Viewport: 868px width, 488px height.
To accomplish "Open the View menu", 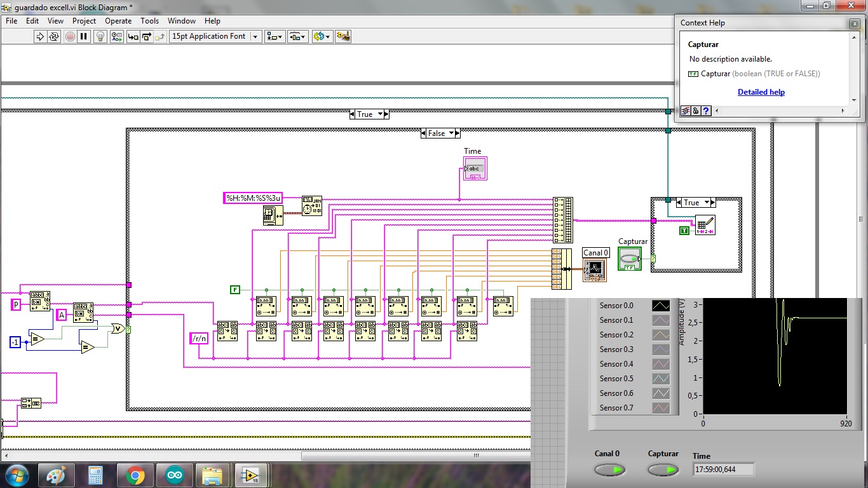I will [x=55, y=21].
